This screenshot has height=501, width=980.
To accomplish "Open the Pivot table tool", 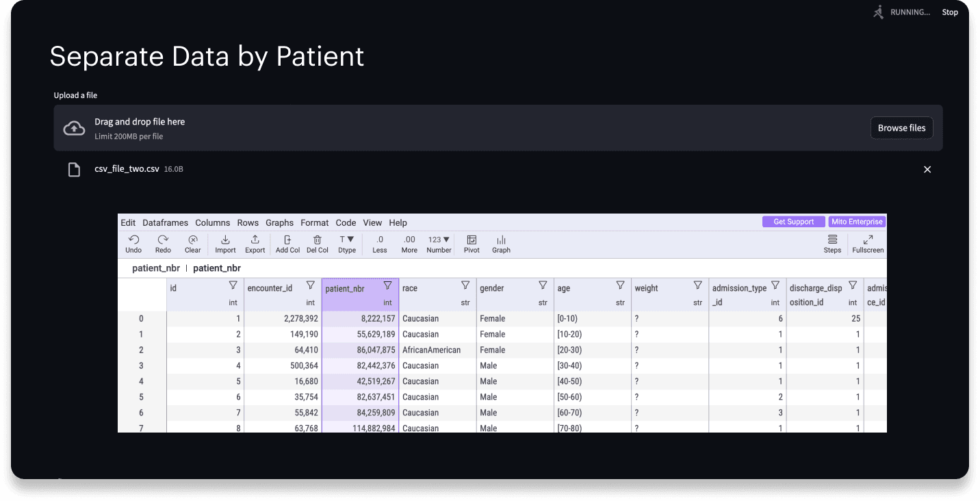I will point(472,243).
